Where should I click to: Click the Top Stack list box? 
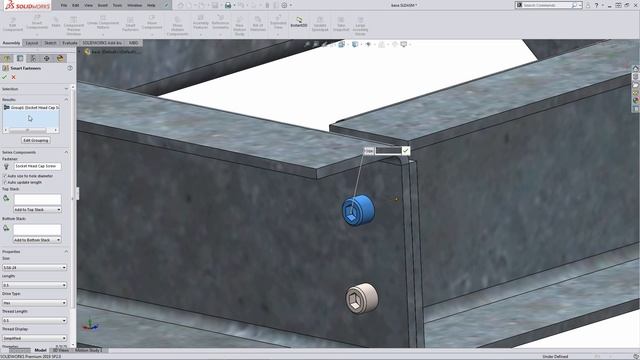[38, 199]
